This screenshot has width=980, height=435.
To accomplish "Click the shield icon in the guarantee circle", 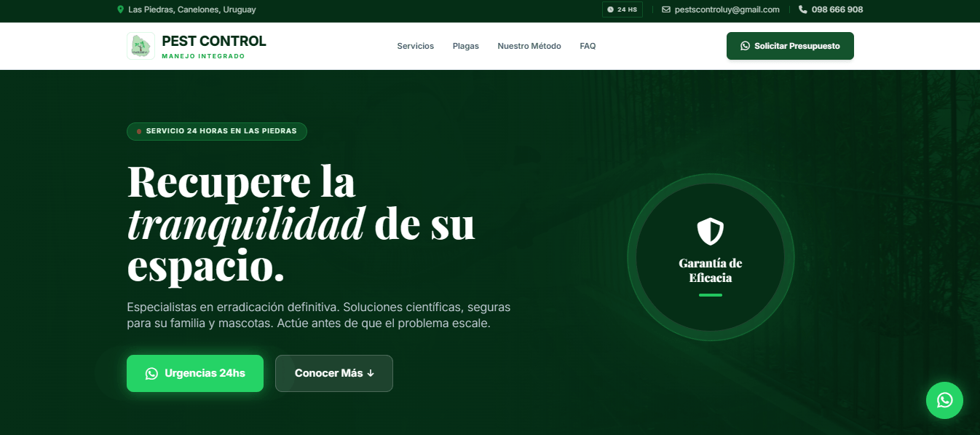I will 711,231.
